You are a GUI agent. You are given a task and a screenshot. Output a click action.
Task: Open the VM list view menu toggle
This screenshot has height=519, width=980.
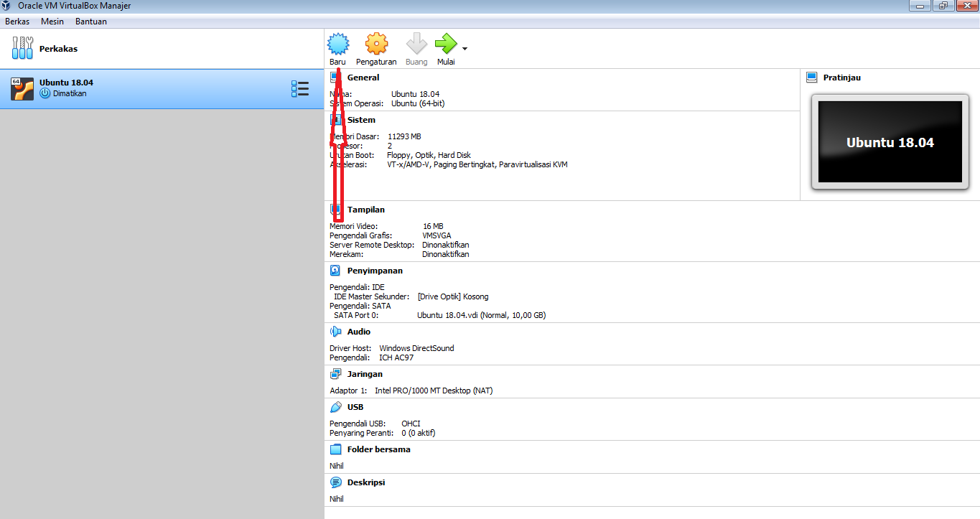[x=300, y=88]
